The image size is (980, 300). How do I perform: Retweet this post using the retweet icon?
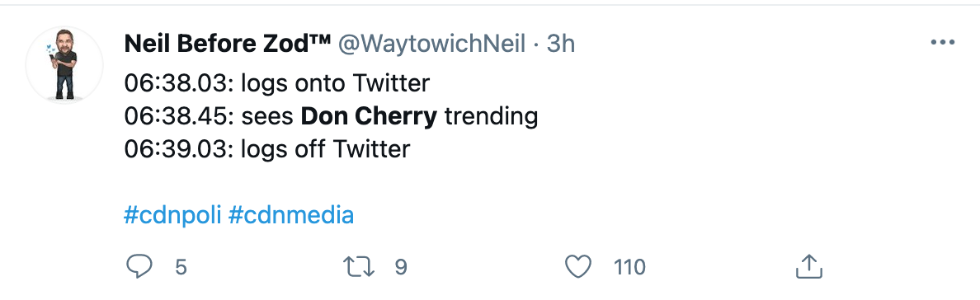(x=360, y=267)
